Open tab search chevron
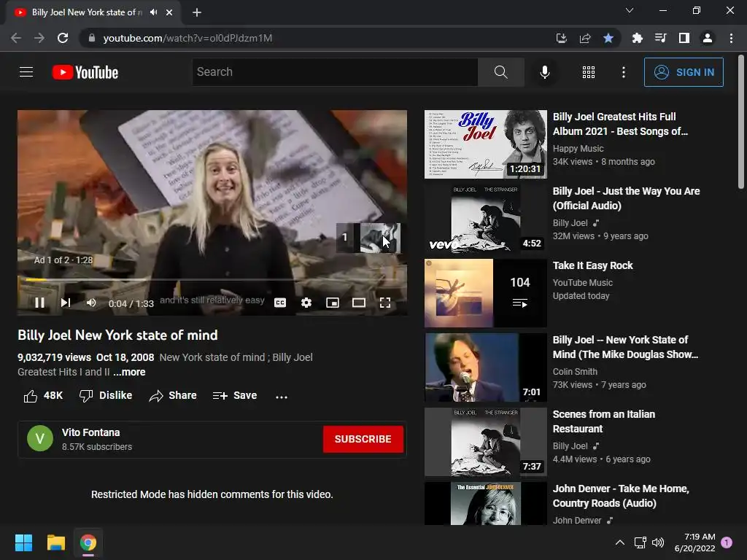 click(x=630, y=10)
